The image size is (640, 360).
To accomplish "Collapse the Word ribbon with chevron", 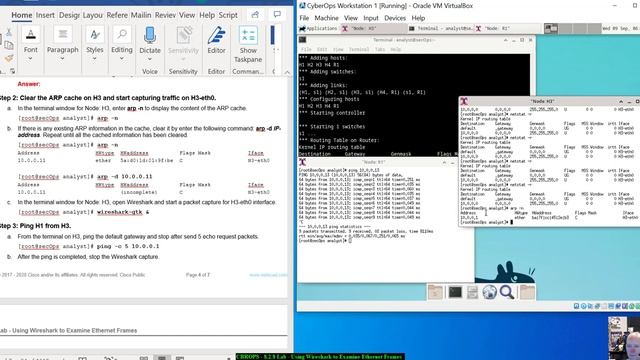I will click(x=287, y=72).
